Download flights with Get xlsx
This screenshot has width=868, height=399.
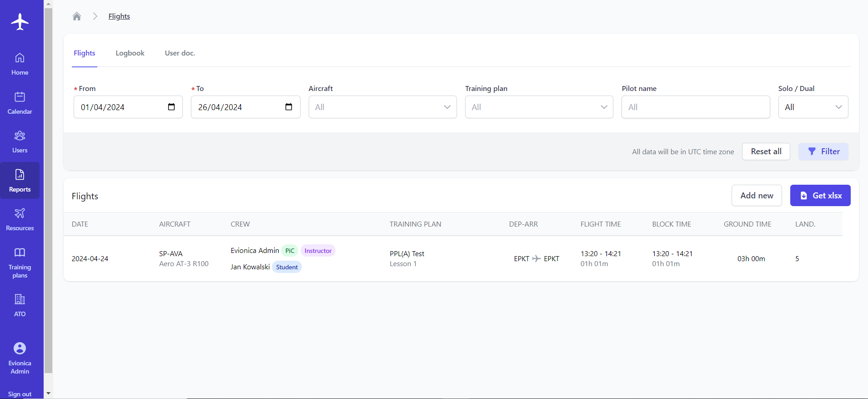tap(820, 196)
